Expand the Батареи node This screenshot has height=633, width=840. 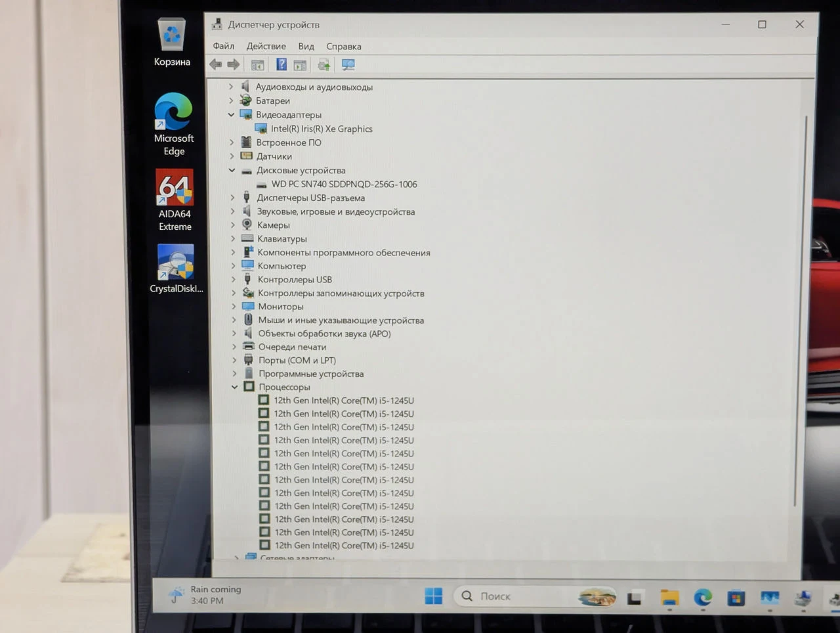click(231, 100)
